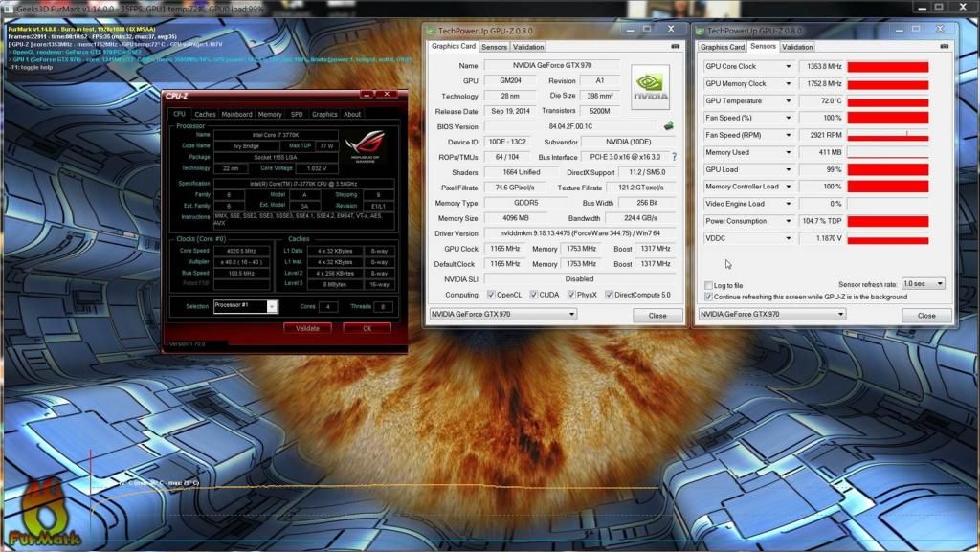This screenshot has height=552, width=980.
Task: Open the Mainboard tab in CPU-Z
Action: pos(237,114)
